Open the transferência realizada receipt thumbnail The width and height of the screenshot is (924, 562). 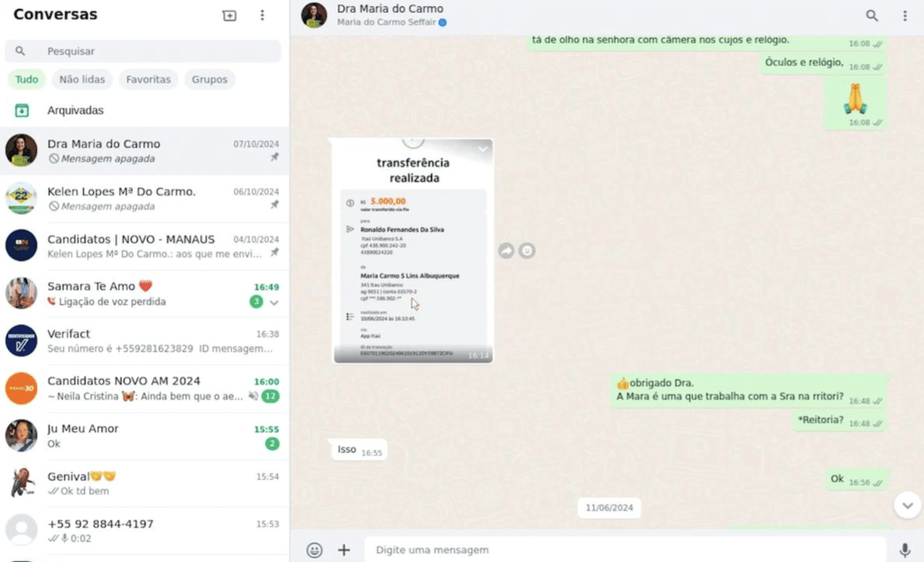413,251
